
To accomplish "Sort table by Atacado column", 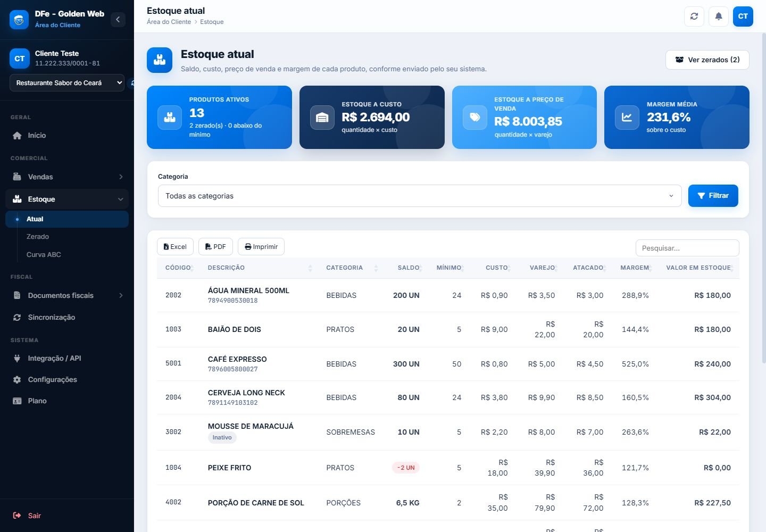I will click(588, 268).
